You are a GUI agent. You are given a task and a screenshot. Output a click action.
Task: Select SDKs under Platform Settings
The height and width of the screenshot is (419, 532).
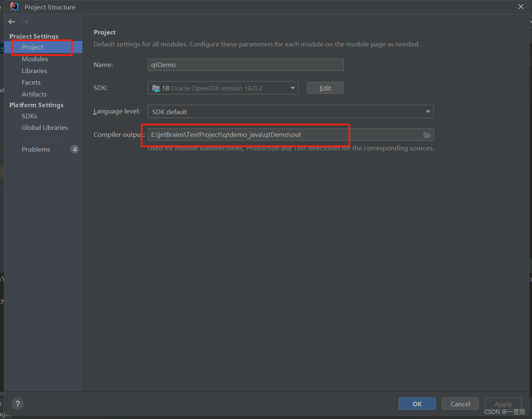[x=29, y=116]
